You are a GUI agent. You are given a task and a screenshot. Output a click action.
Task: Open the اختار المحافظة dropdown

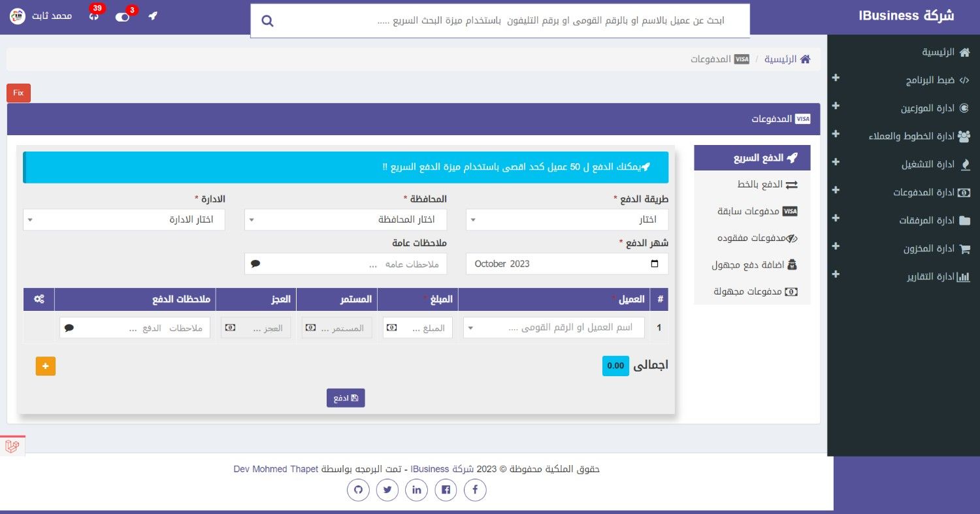(345, 220)
